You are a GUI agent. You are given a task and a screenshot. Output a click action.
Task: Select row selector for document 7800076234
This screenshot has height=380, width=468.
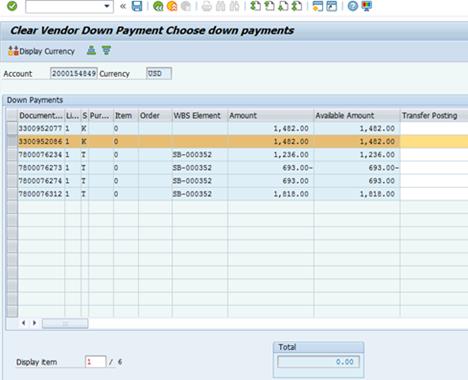tap(12, 154)
